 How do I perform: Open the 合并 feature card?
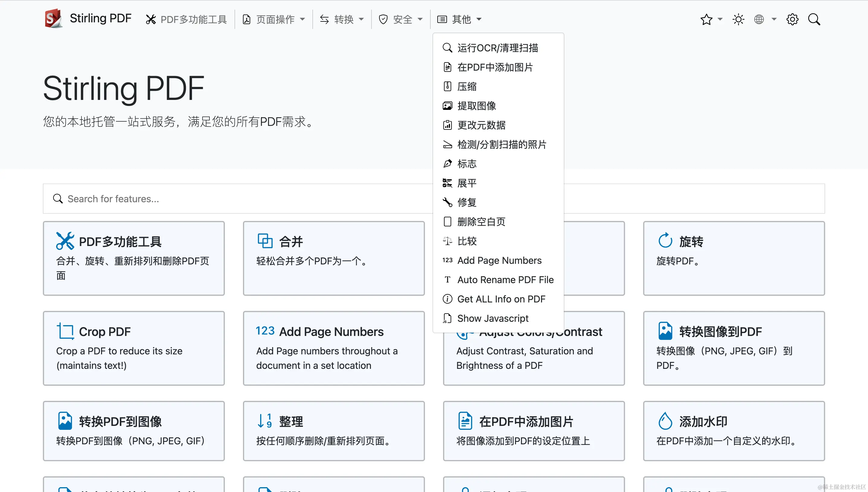333,258
